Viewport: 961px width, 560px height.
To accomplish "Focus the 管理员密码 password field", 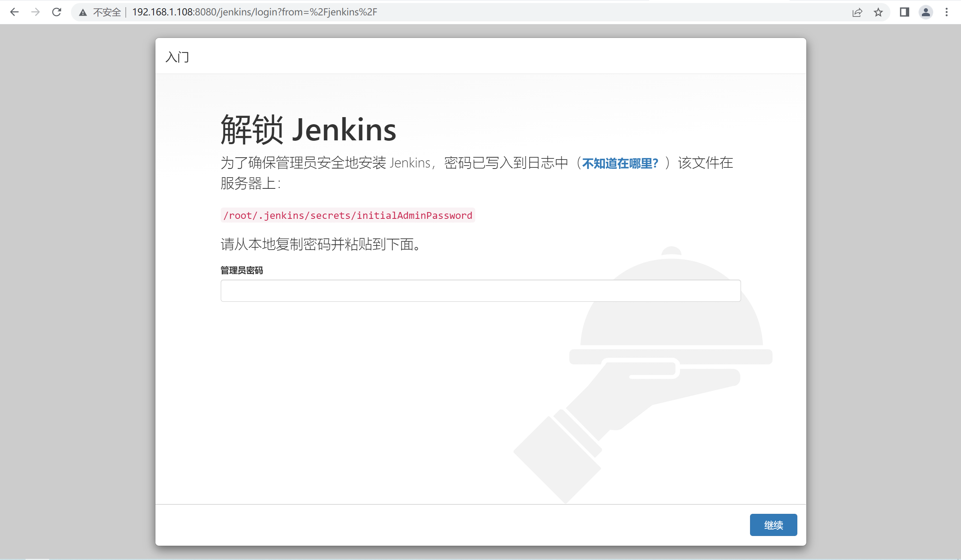I will 480,291.
